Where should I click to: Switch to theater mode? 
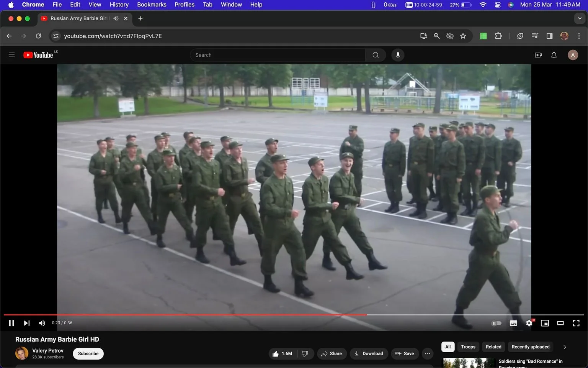click(560, 323)
